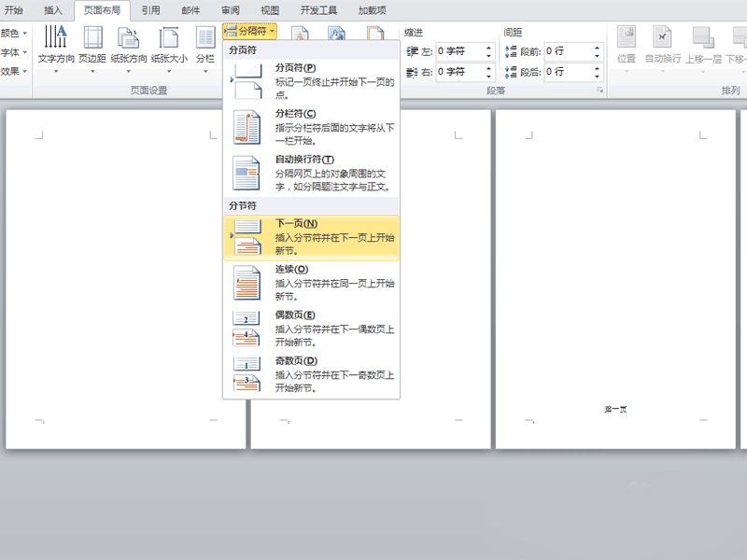This screenshot has height=560, width=747.
Task: Open the dropdown arrow under 页边距
Action: tap(92, 72)
